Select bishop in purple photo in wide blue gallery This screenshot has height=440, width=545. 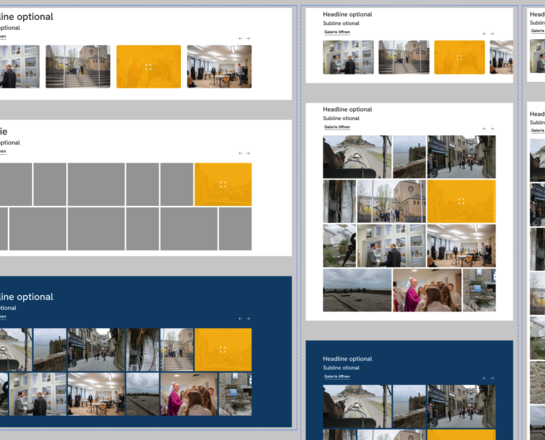tap(189, 394)
